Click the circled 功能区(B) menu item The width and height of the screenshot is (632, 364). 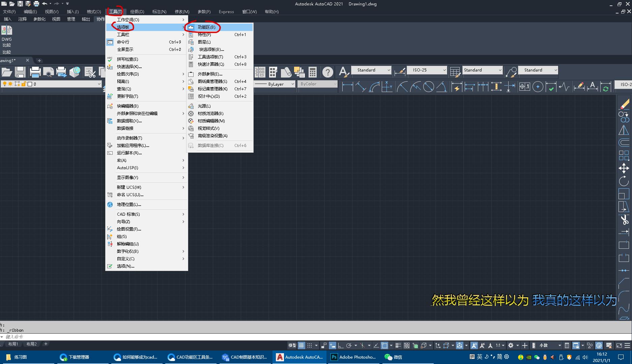(207, 27)
